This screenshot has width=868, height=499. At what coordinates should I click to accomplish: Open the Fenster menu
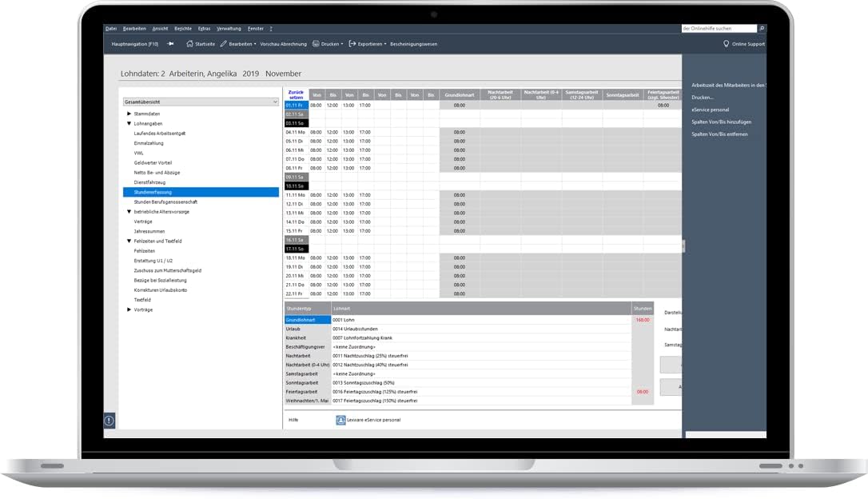click(x=255, y=28)
